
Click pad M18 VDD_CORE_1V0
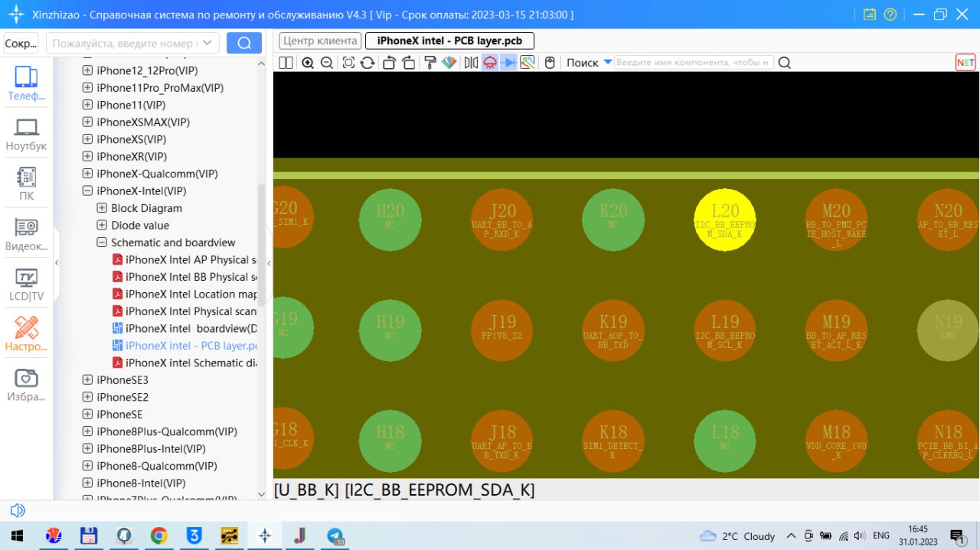tap(836, 440)
